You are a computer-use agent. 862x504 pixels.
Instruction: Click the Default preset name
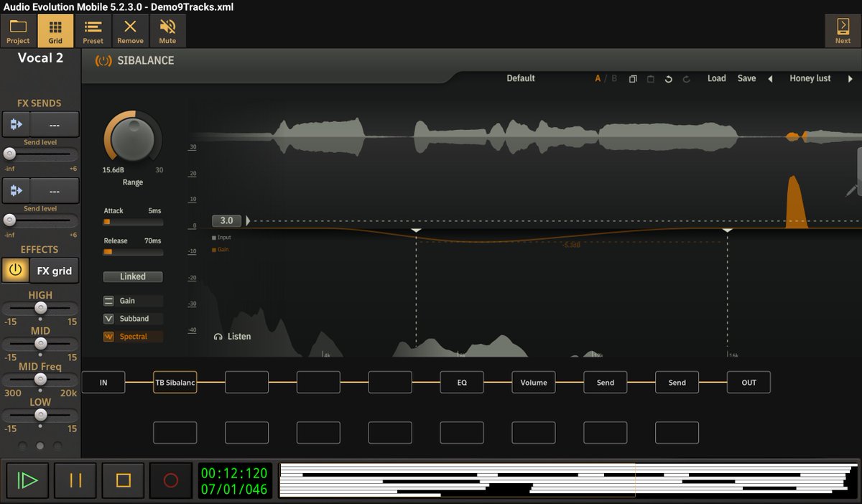tap(521, 79)
